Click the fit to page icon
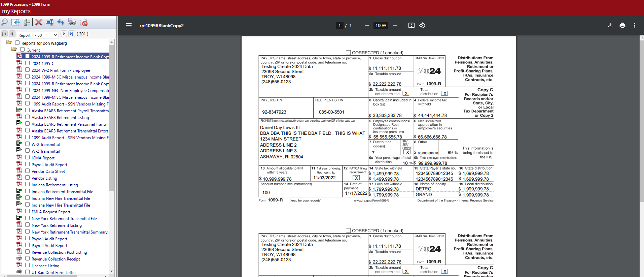The image size is (644, 277). click(411, 25)
